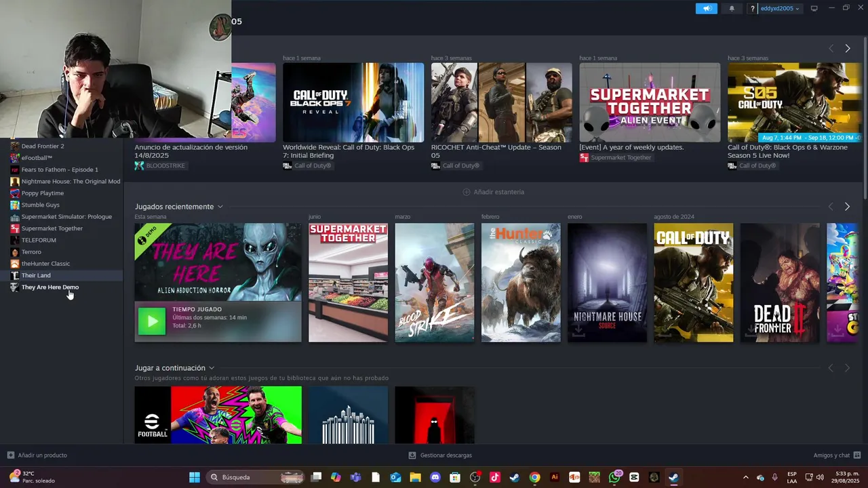Select They Are Here Demo in the list
Image resolution: width=868 pixels, height=488 pixels.
[x=50, y=287]
